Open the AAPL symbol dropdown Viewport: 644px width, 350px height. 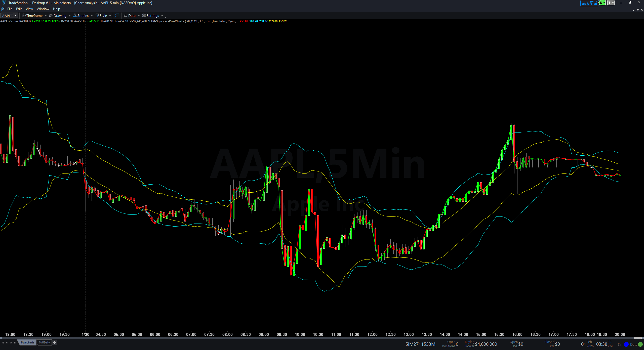pos(16,15)
